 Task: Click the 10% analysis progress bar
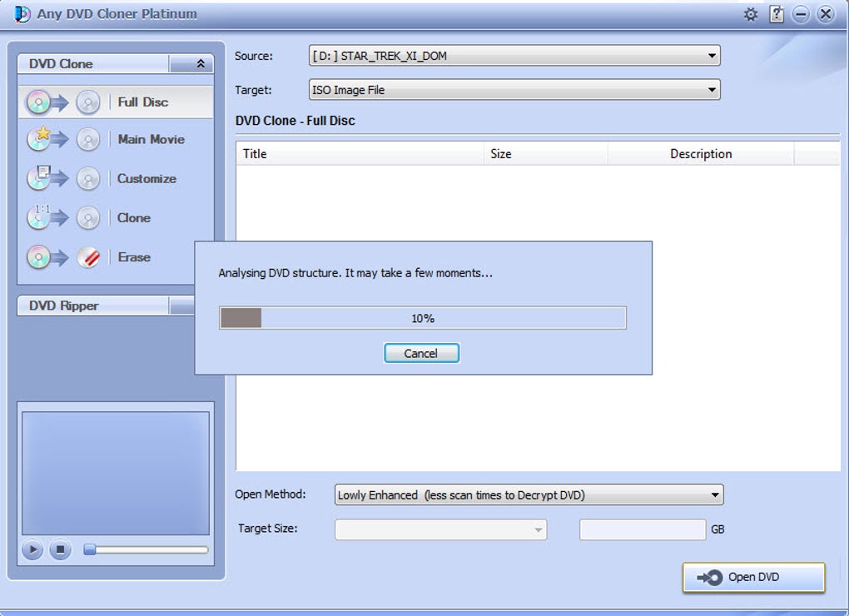pos(423,318)
